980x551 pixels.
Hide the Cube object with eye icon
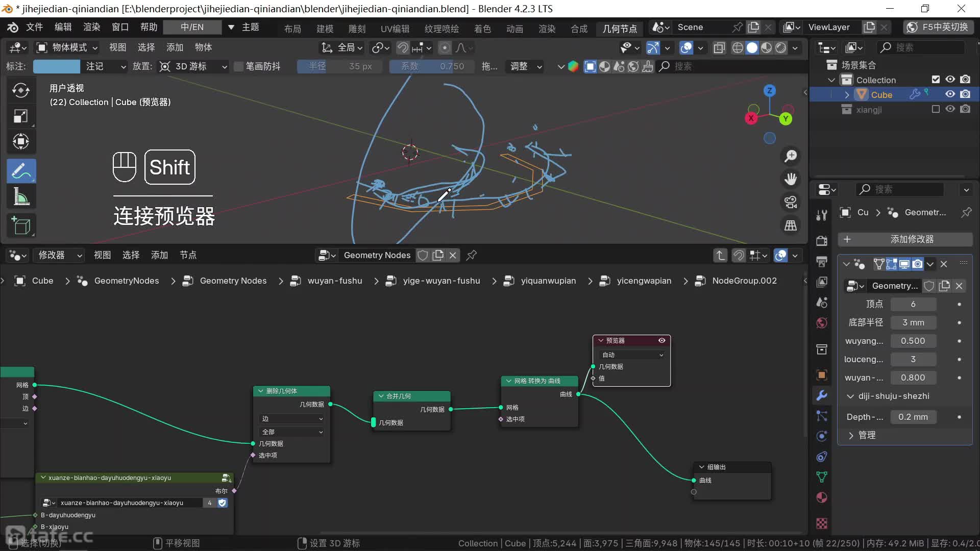(950, 94)
